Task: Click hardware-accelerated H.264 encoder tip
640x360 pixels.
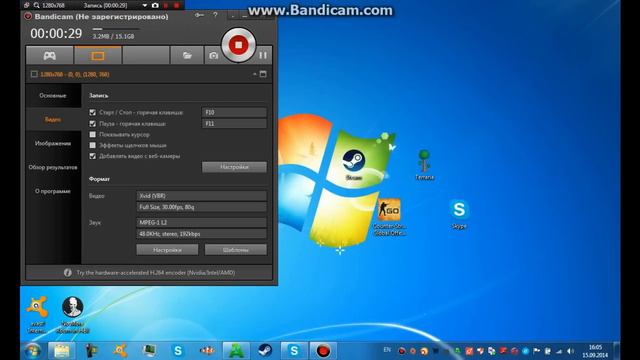Action: (156, 273)
